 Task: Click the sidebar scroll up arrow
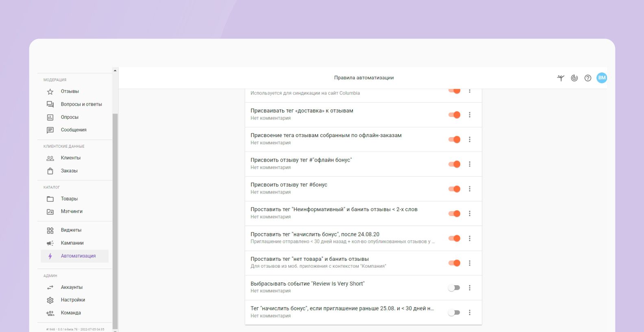(x=115, y=70)
